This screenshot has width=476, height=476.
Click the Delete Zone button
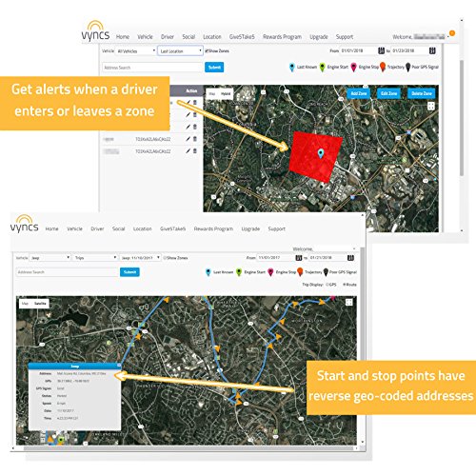click(x=422, y=93)
